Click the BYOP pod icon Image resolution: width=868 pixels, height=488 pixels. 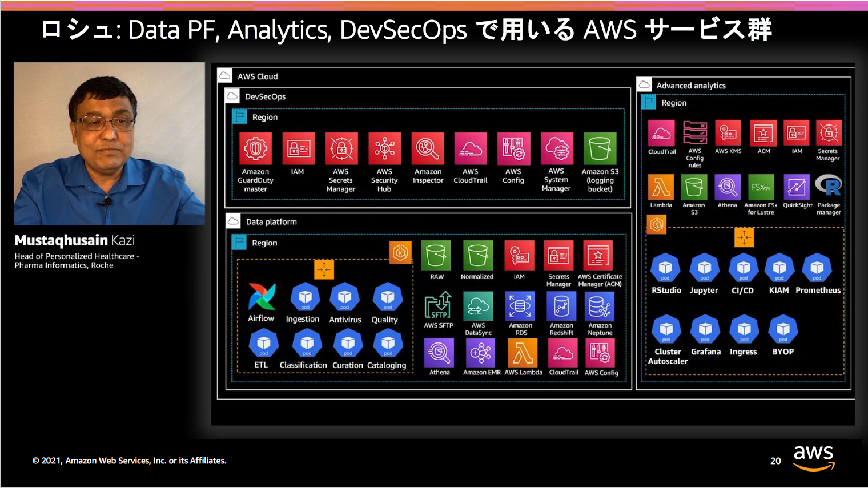pos(783,329)
